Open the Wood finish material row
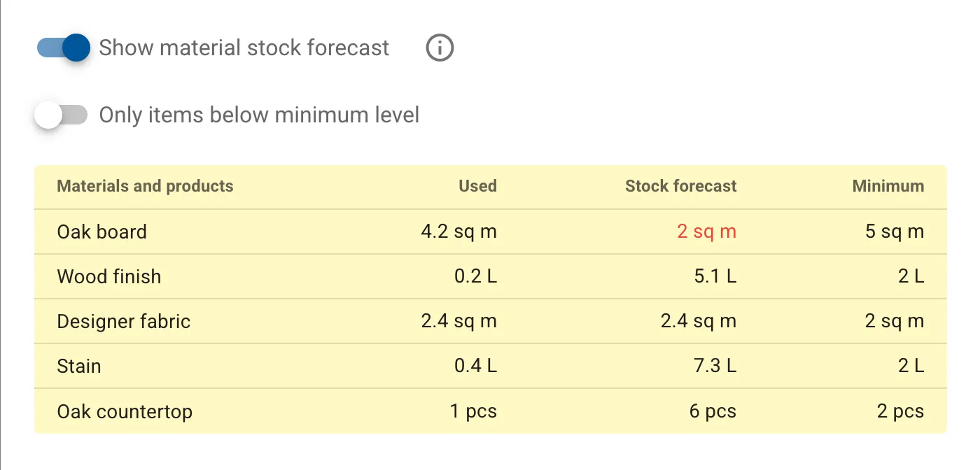 (x=490, y=276)
